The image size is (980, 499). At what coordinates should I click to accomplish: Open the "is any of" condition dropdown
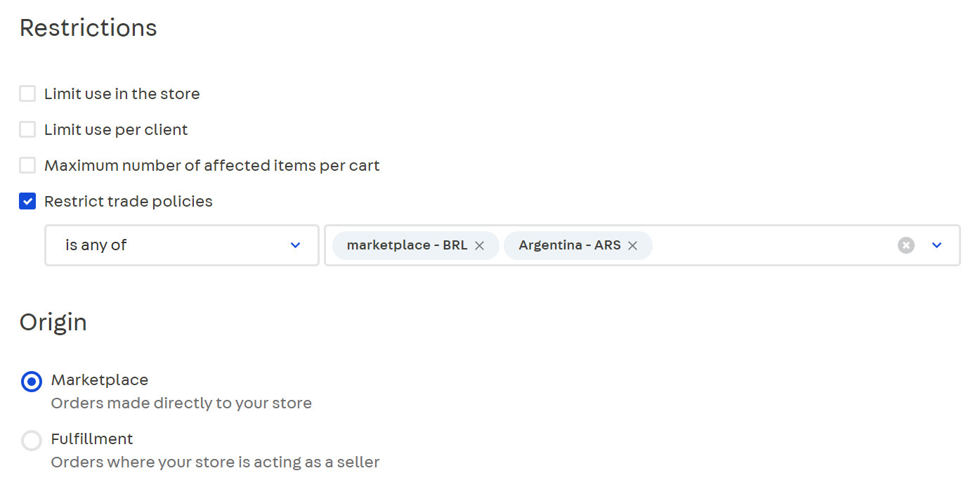tap(181, 245)
